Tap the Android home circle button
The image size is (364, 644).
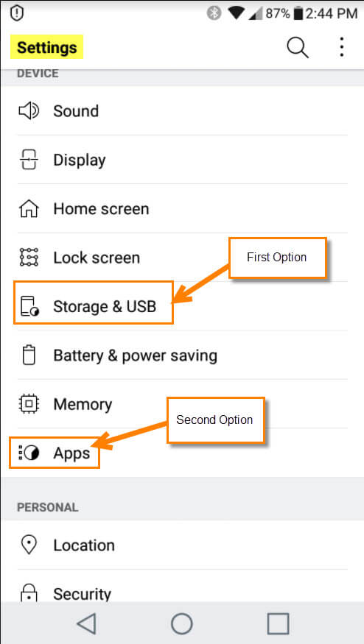[182, 624]
